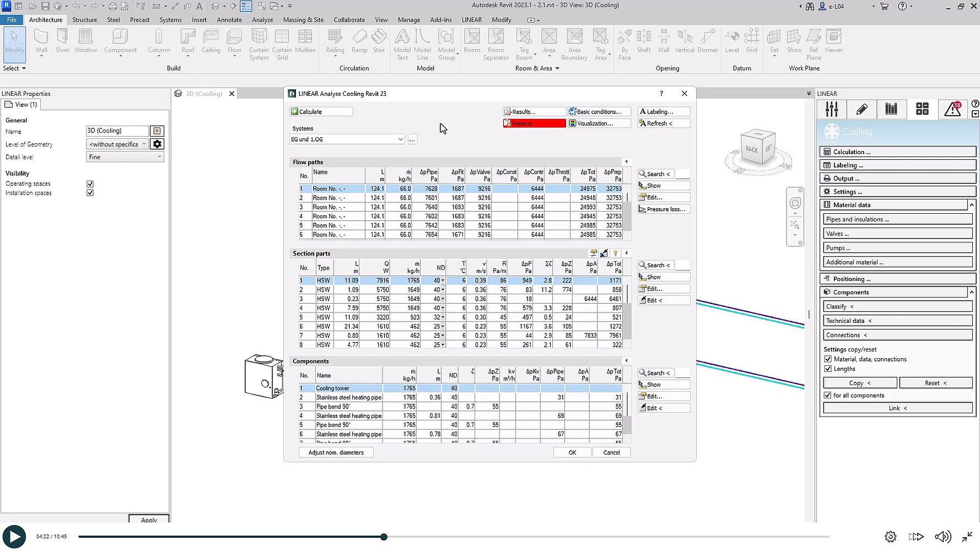Viewport: 980px width, 551px height.
Task: Open the library icon in the LINEAR toolbar
Action: tap(892, 109)
